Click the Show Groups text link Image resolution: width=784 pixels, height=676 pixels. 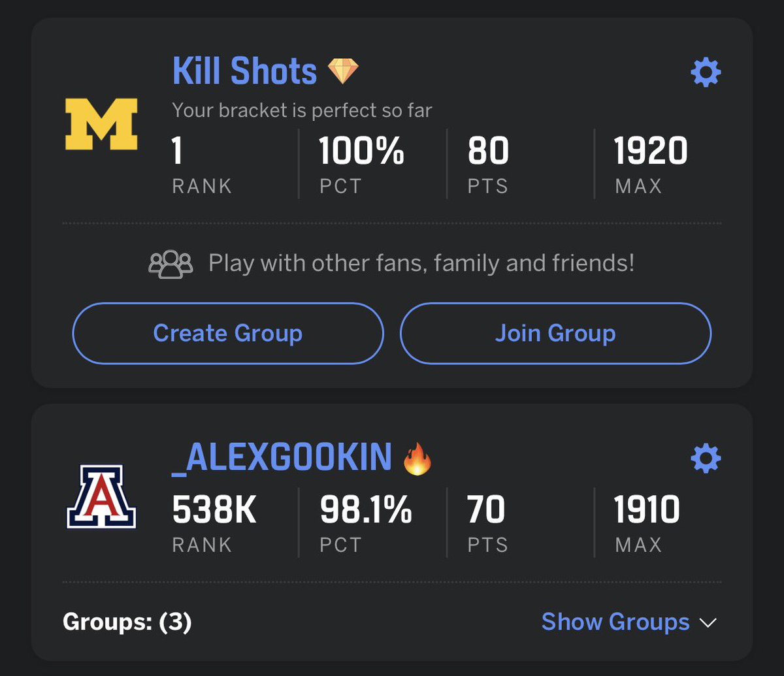point(615,622)
